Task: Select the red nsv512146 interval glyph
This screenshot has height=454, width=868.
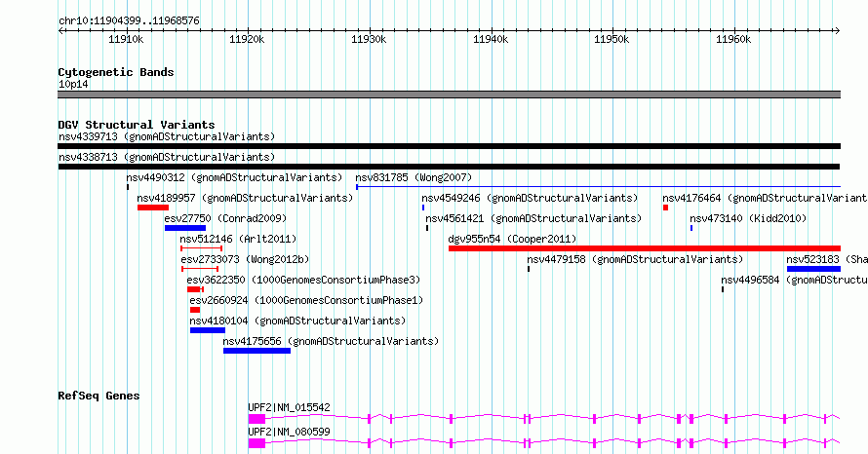Action: 202,248
